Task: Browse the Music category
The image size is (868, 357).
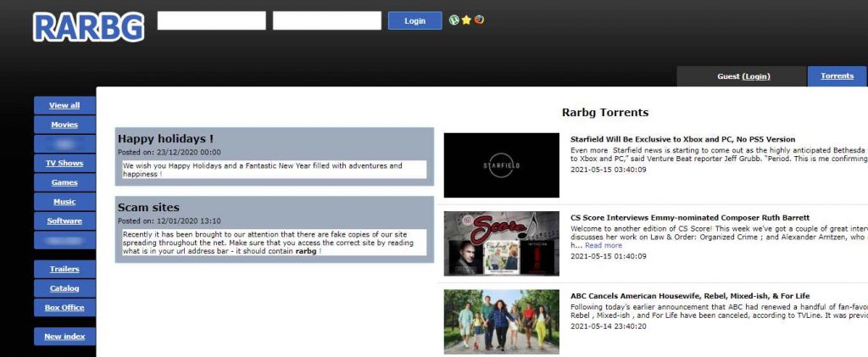Action: (x=64, y=202)
